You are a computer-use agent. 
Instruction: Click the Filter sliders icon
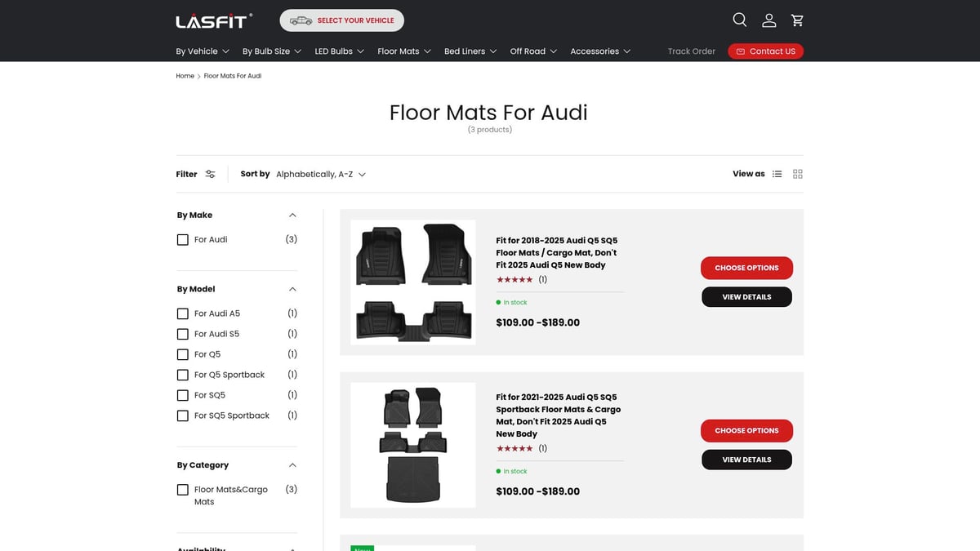pos(210,174)
